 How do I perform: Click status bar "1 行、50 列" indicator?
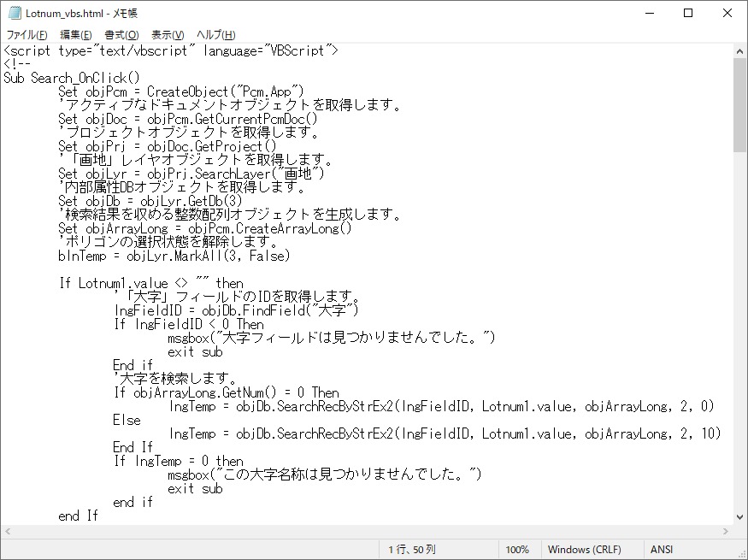click(412, 550)
